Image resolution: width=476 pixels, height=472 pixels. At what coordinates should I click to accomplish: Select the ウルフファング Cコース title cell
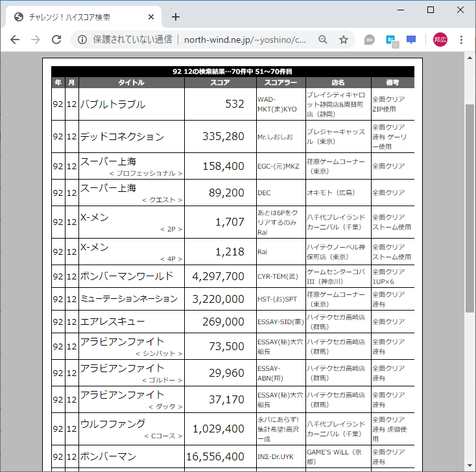click(x=132, y=429)
